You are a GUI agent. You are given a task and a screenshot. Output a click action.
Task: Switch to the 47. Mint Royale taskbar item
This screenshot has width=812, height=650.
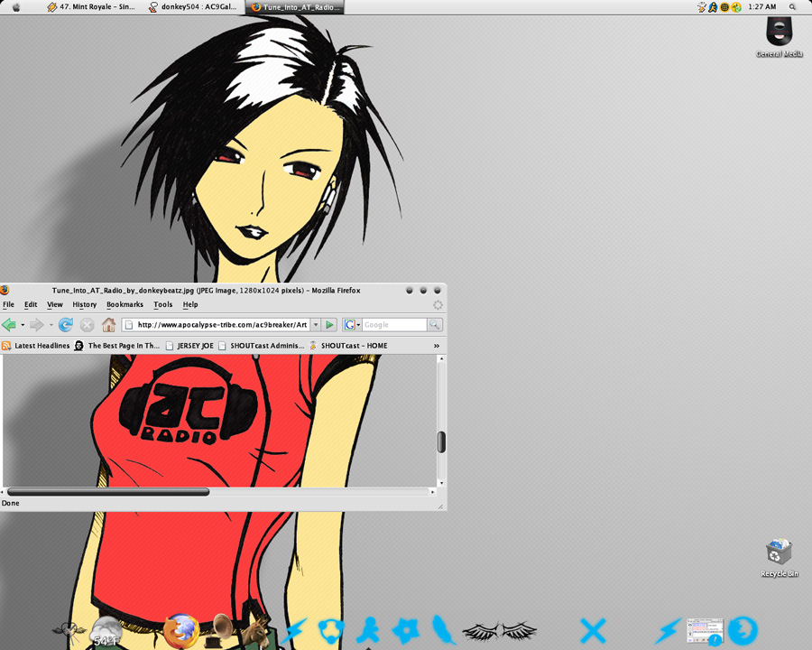(x=92, y=7)
